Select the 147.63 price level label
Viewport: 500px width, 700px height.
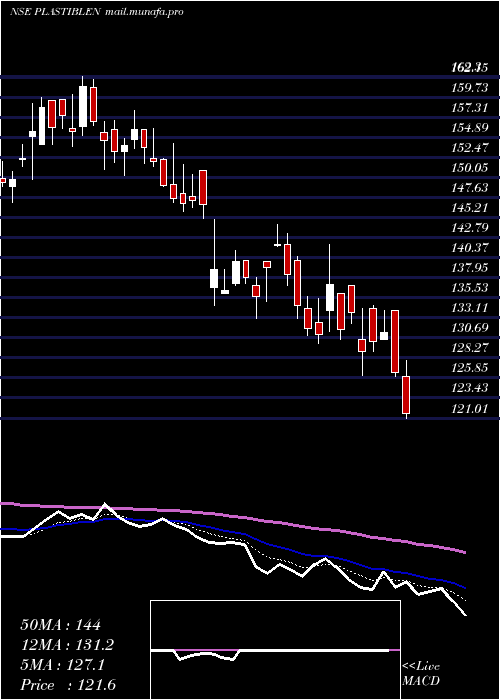(469, 188)
